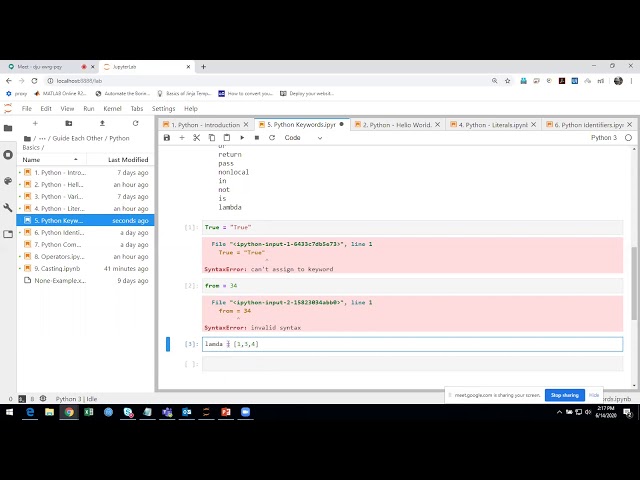Viewport: 640px width, 480px height.
Task: Open Running Terminals and Kernels sidebar
Action: pos(8,155)
